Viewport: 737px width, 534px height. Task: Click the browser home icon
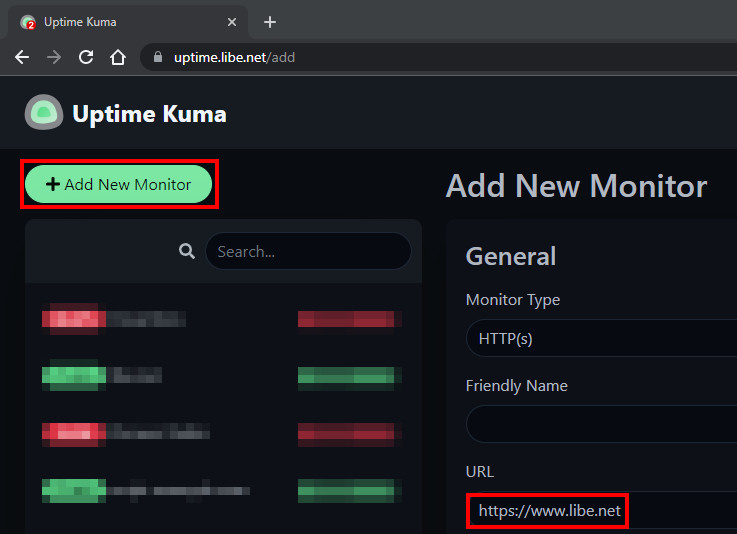118,57
